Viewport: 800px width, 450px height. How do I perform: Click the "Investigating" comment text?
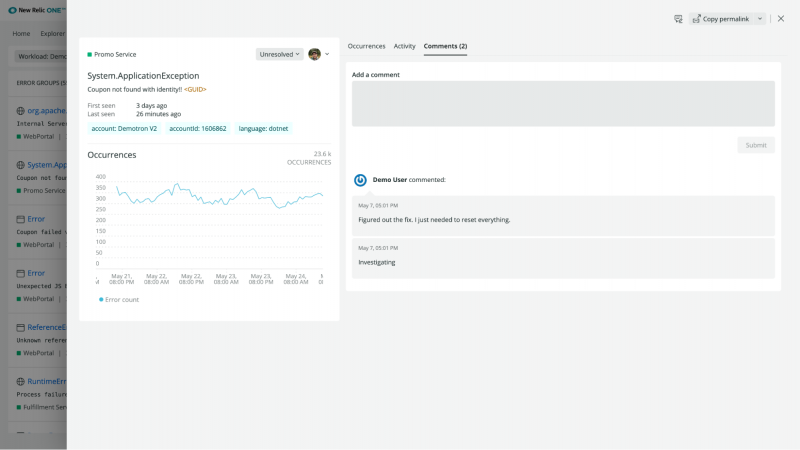(x=377, y=262)
